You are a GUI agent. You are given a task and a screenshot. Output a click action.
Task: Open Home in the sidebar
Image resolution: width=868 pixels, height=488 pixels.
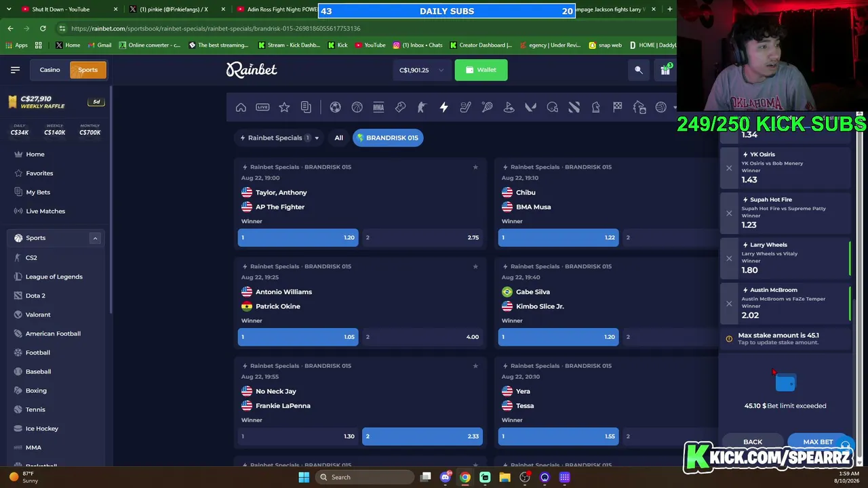click(x=56, y=154)
